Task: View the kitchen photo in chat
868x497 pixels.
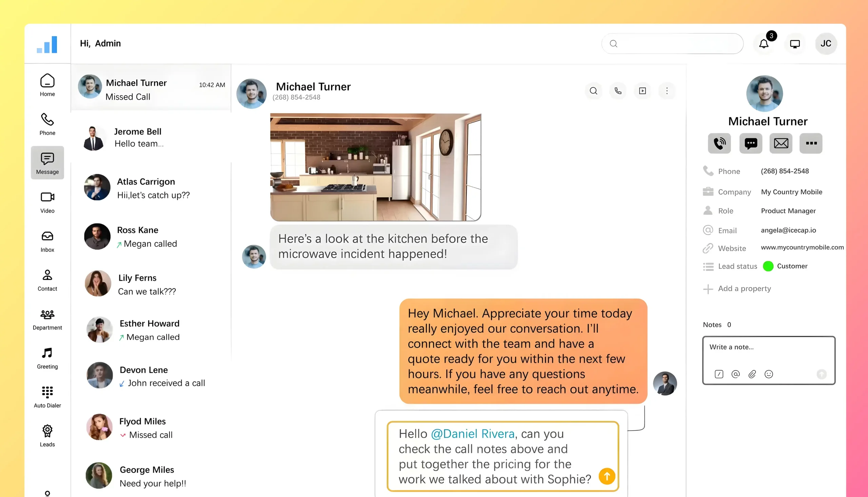Action: pyautogui.click(x=375, y=167)
